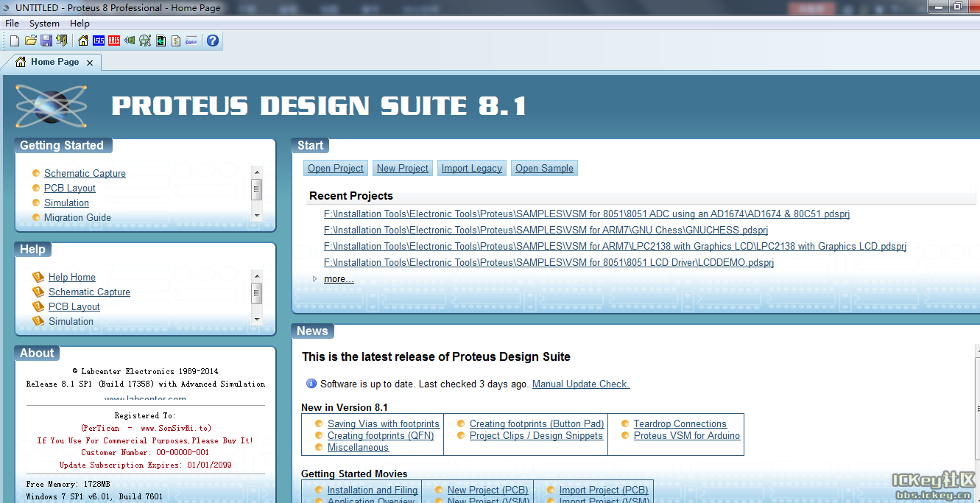Screen dimensions: 980x503
Task: Open the Miscellaneous link
Action: click(x=358, y=447)
